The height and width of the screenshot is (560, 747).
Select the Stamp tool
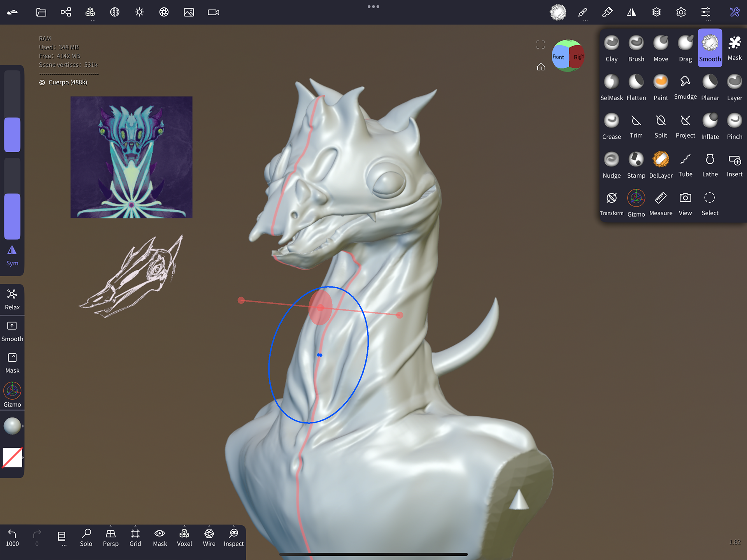coord(636,165)
